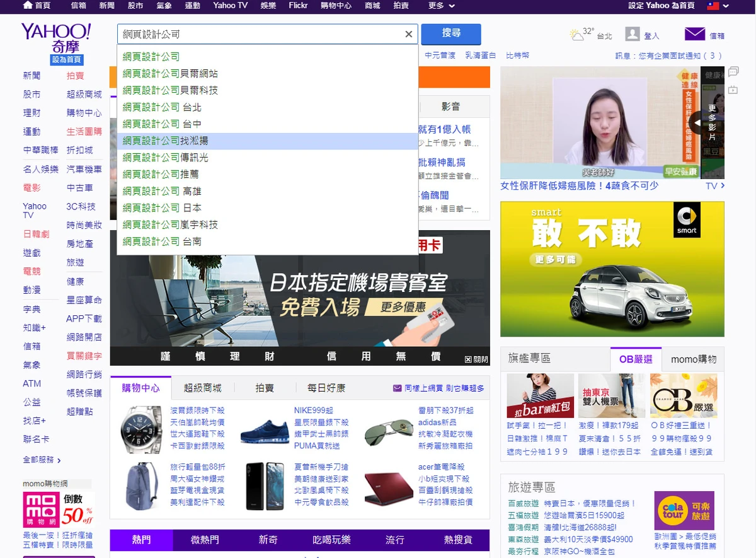Image resolution: width=756 pixels, height=558 pixels.
Task: Open headline 女性保肝降低婦癌風險
Action: [580, 185]
